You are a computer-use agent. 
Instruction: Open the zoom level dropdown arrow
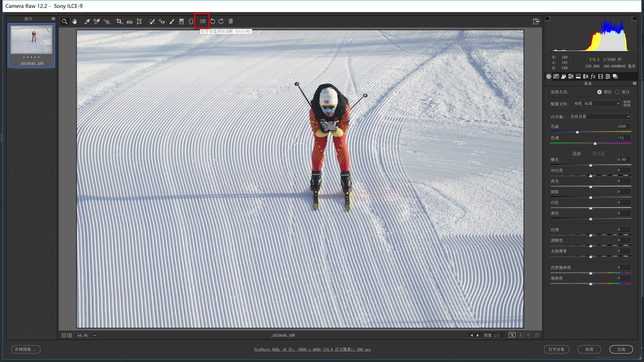(x=94, y=335)
